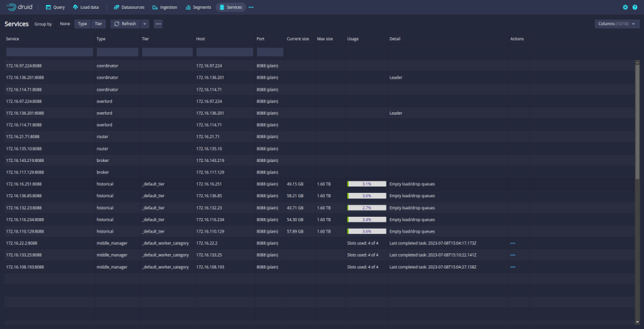Viewport: 644px width, 329px height.
Task: Switch to the Segments tab
Action: click(197, 8)
